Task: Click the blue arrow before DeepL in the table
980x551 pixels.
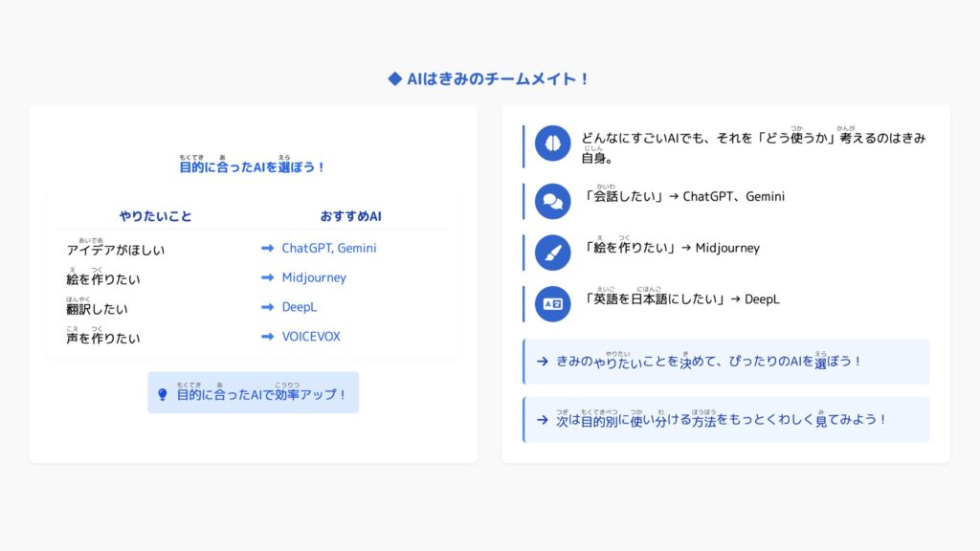Action: (x=268, y=307)
